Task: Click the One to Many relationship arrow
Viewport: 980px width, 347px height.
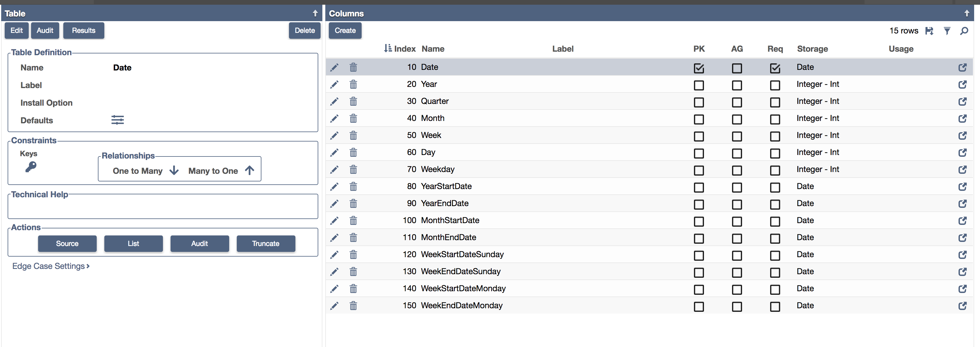Action: pos(174,170)
